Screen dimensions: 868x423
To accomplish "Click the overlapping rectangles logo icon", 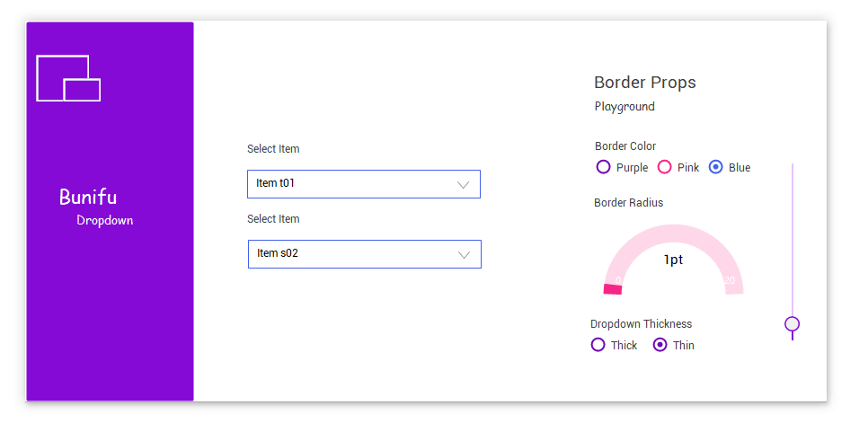I will click(x=68, y=78).
